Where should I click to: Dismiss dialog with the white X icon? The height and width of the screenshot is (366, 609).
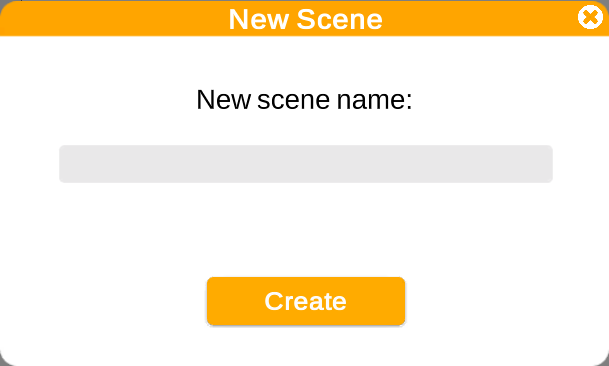click(x=590, y=17)
